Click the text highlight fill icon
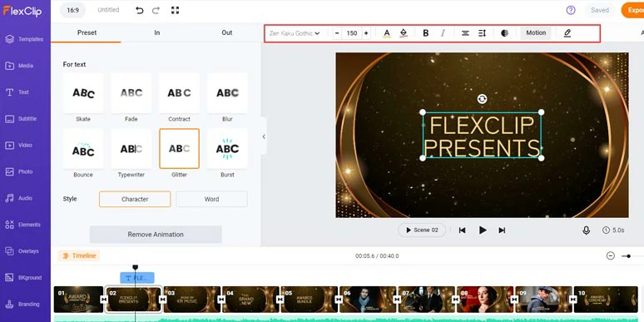644x322 pixels. 404,33
